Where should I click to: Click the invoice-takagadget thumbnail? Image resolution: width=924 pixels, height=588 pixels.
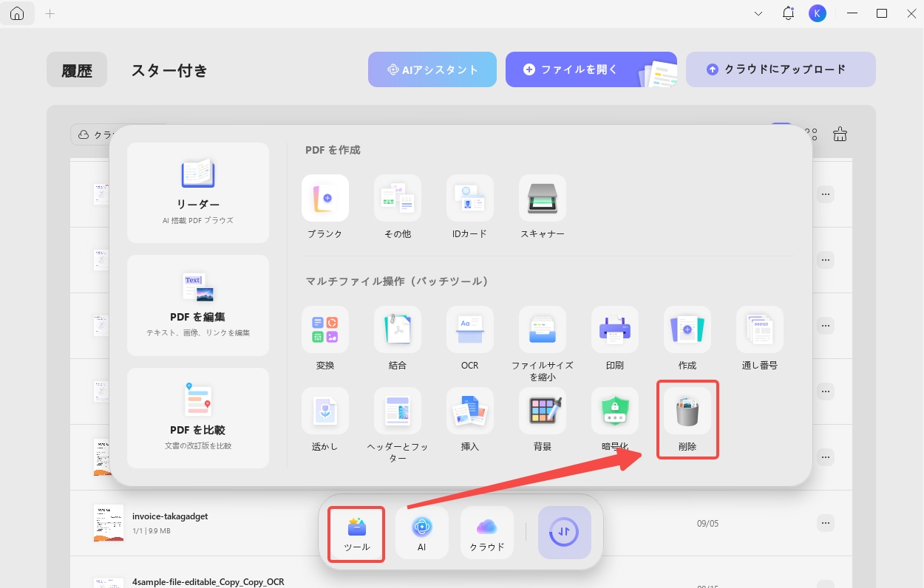point(109,523)
